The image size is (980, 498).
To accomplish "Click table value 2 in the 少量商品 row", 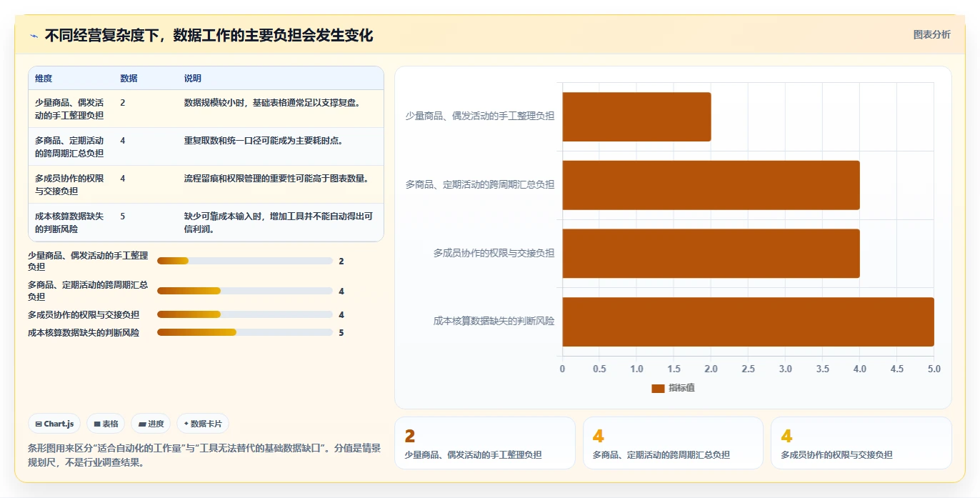I will 123,102.
